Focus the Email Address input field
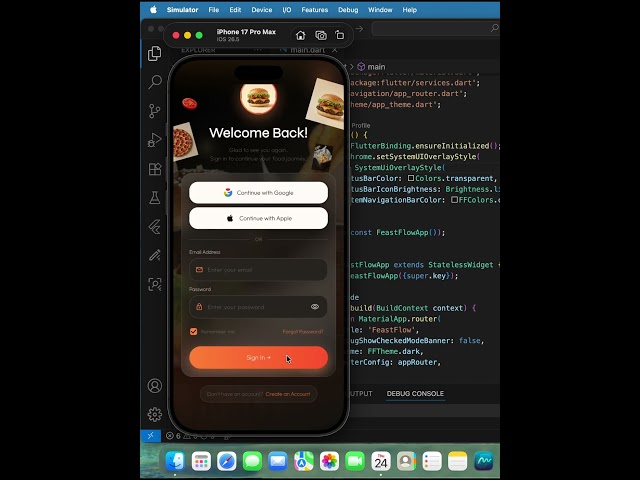Image resolution: width=640 pixels, height=480 pixels. [258, 269]
